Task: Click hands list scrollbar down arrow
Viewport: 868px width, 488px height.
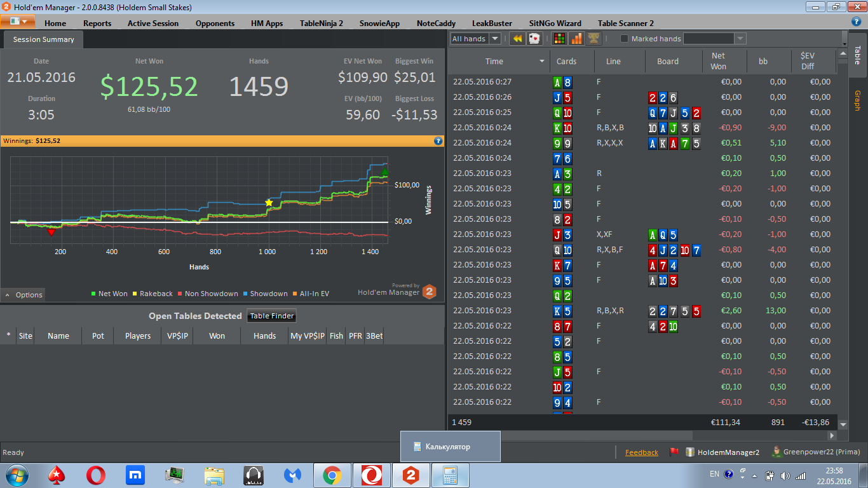Action: (843, 424)
